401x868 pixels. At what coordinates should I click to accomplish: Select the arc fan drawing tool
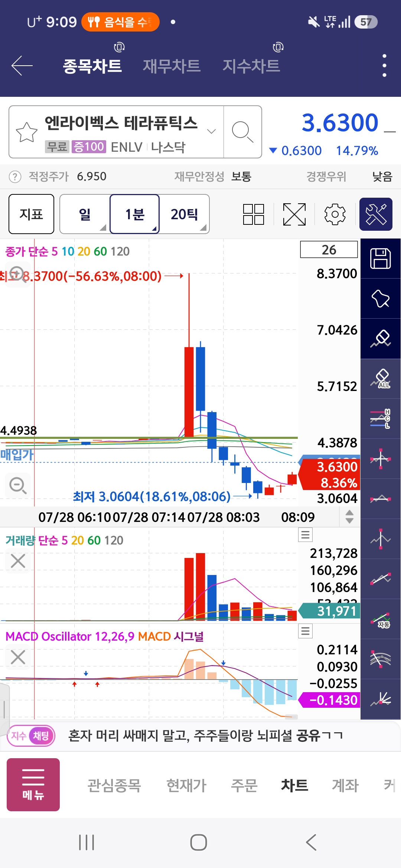pos(381,659)
